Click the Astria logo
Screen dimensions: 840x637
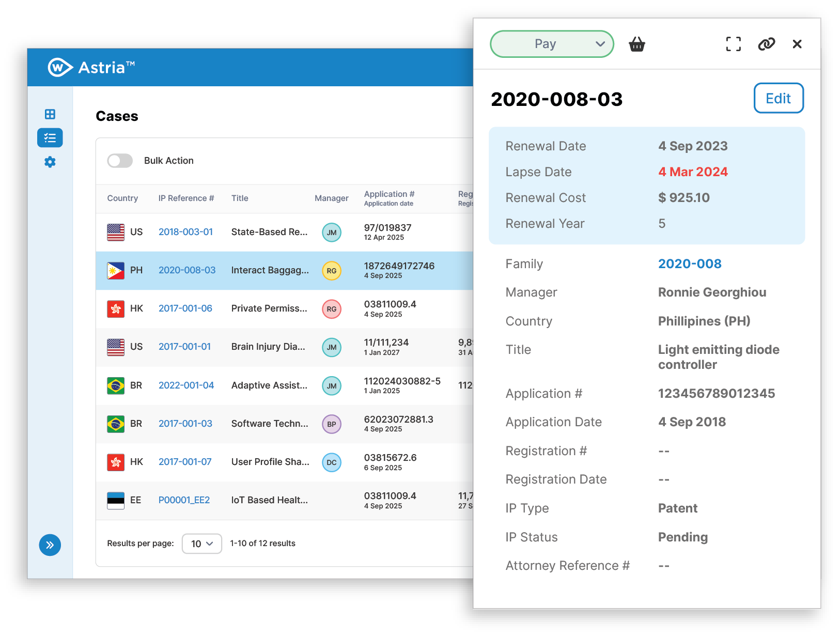(x=91, y=67)
